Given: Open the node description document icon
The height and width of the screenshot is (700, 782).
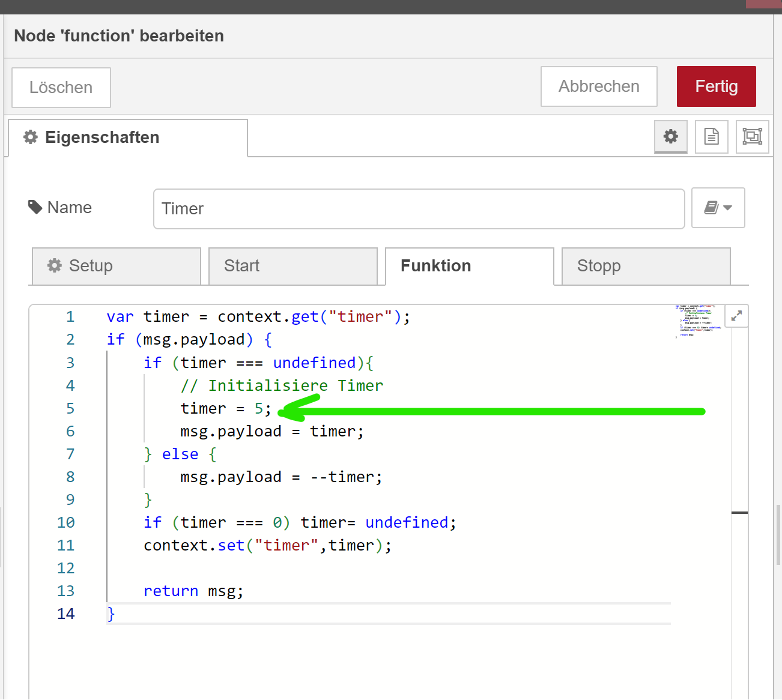Looking at the screenshot, I should click(712, 137).
